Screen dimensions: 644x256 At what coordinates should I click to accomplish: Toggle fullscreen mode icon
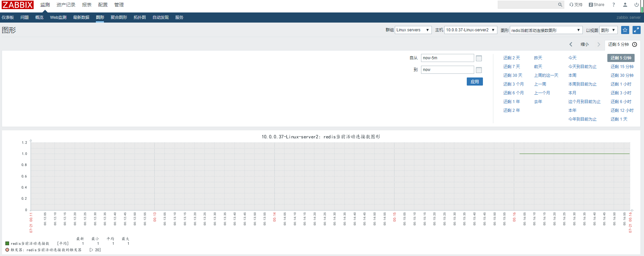click(636, 30)
